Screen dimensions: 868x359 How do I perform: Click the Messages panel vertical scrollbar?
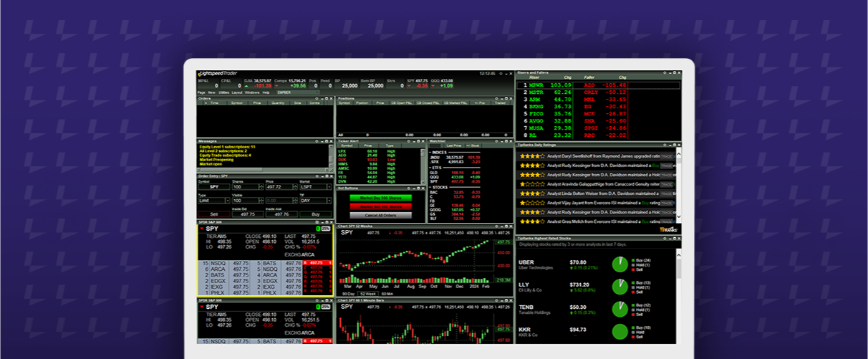click(x=331, y=155)
